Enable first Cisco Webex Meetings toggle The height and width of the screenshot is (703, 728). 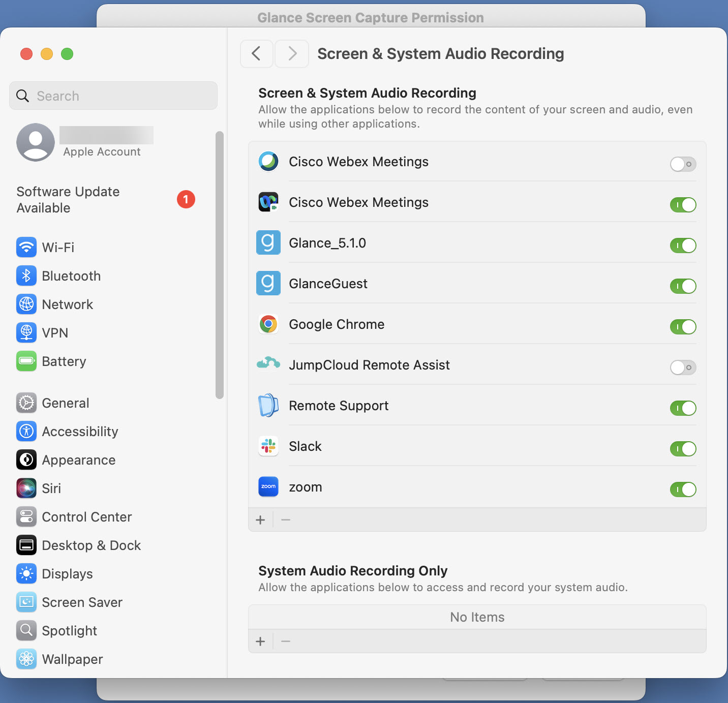coord(683,164)
